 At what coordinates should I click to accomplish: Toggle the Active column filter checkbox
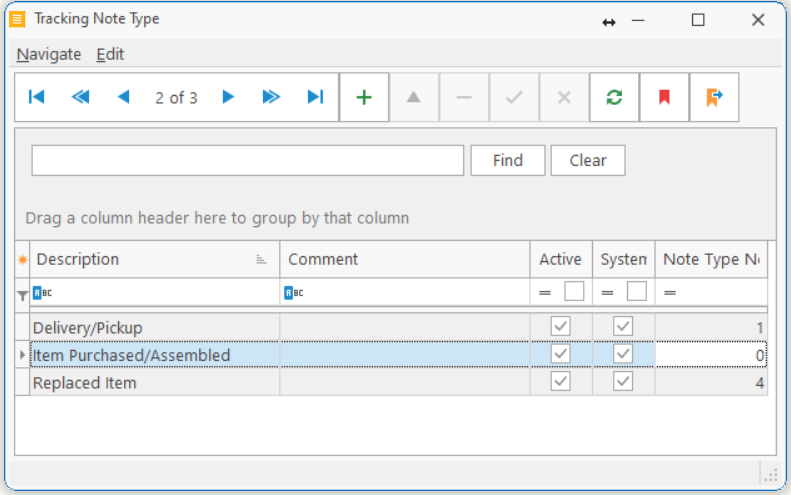point(574,292)
